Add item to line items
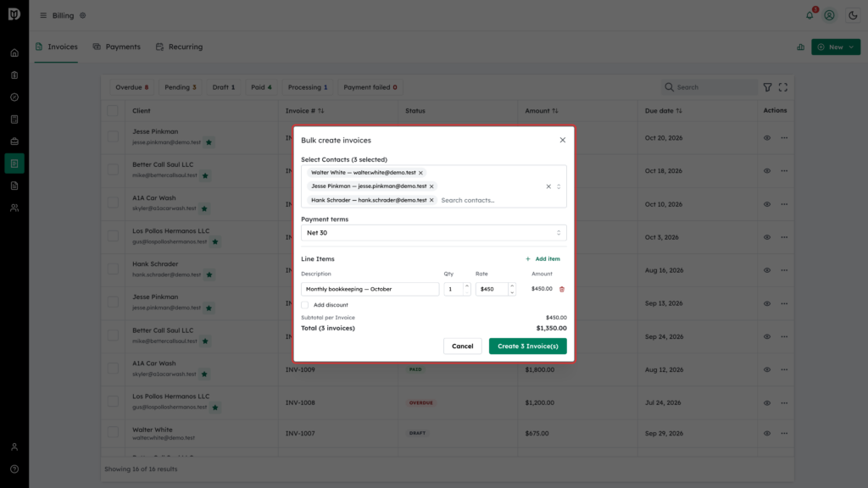The height and width of the screenshot is (488, 868). [542, 259]
